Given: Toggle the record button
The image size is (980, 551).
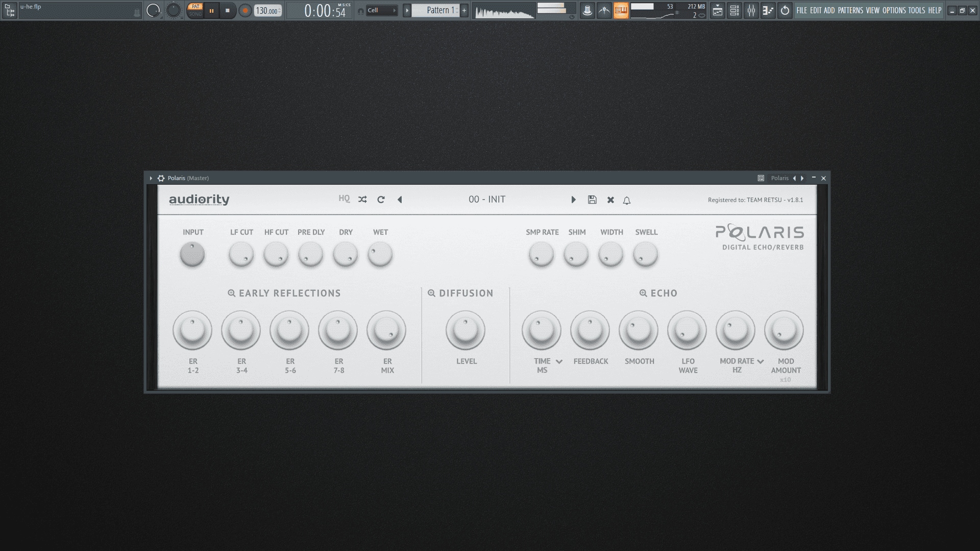Looking at the screenshot, I should 246,11.
